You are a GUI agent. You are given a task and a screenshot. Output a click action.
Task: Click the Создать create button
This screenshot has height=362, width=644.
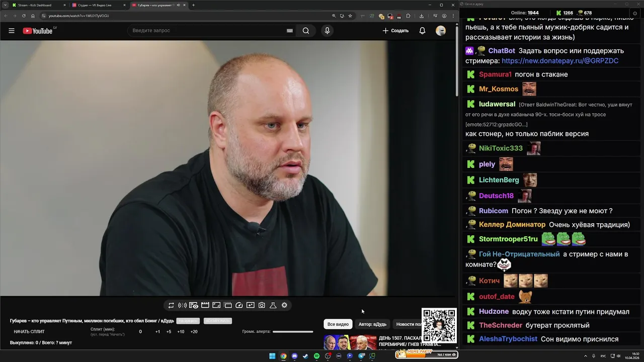[395, 31]
